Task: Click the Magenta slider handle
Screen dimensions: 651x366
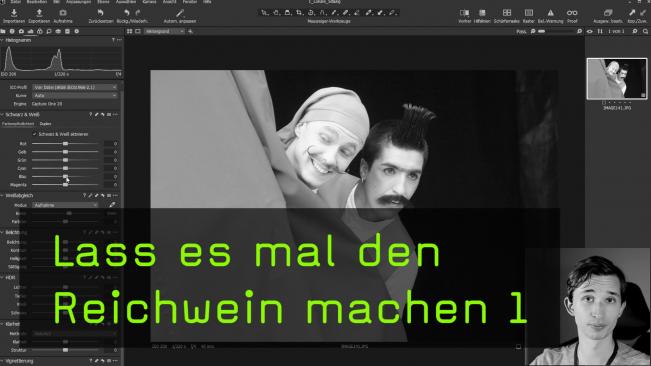Action: point(65,185)
